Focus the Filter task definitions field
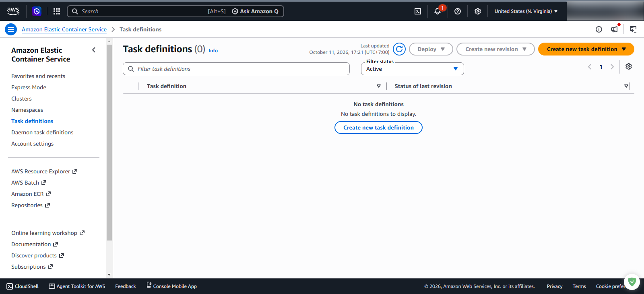The image size is (644, 294). (236, 69)
